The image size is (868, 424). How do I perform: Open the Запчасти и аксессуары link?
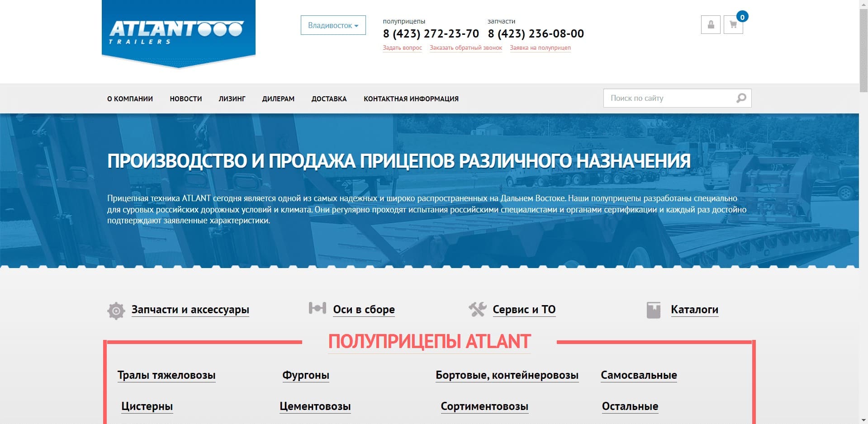(x=190, y=310)
